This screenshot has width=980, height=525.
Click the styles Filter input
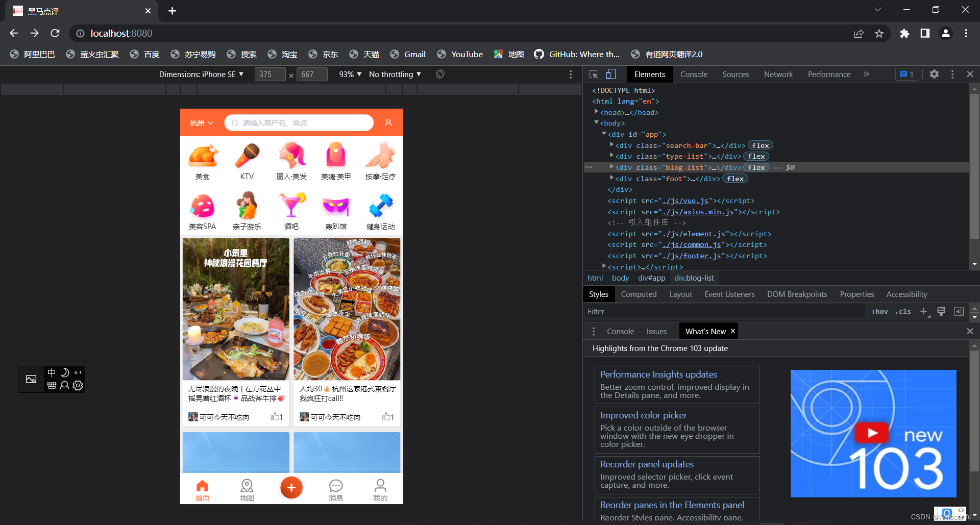(725, 311)
